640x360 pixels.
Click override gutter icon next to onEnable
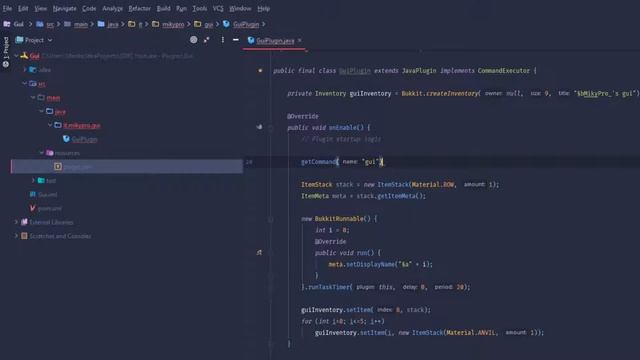click(260, 127)
